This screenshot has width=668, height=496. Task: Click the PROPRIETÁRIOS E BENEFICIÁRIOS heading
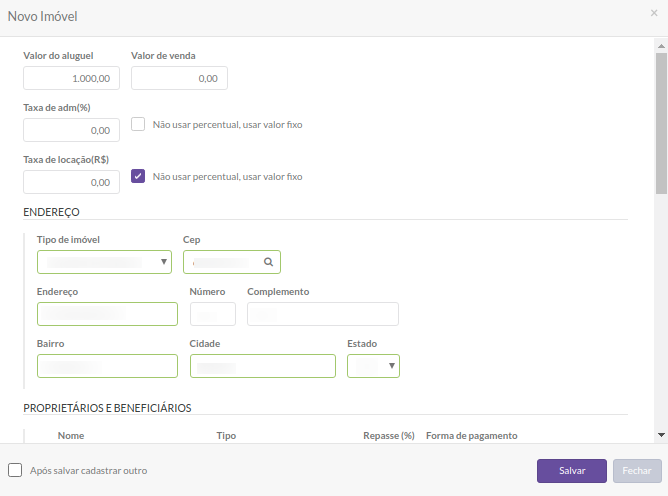[x=107, y=408]
